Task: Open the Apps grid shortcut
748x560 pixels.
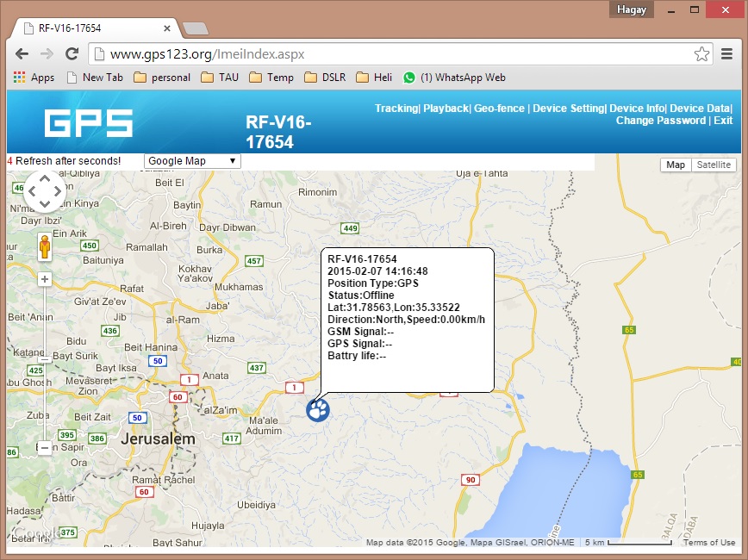Action: [x=34, y=78]
